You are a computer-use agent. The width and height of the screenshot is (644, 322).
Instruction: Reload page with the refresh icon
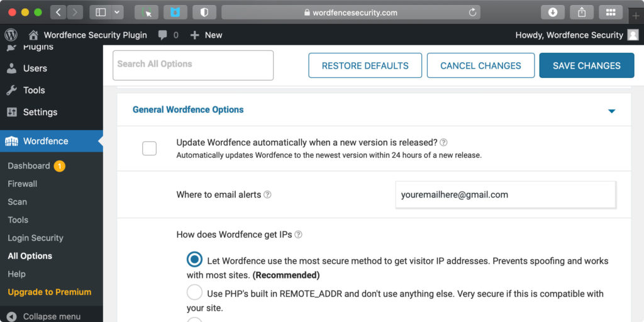pyautogui.click(x=472, y=13)
